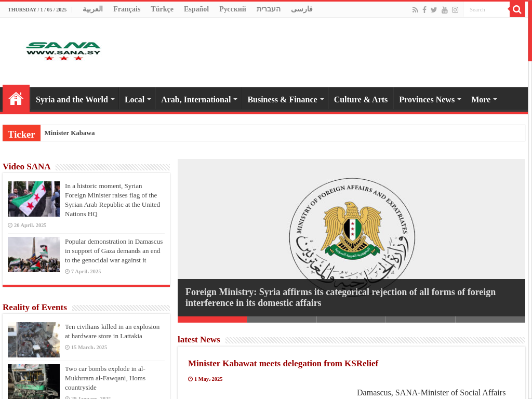Go to the home page icon
The image size is (532, 399).
(16, 99)
